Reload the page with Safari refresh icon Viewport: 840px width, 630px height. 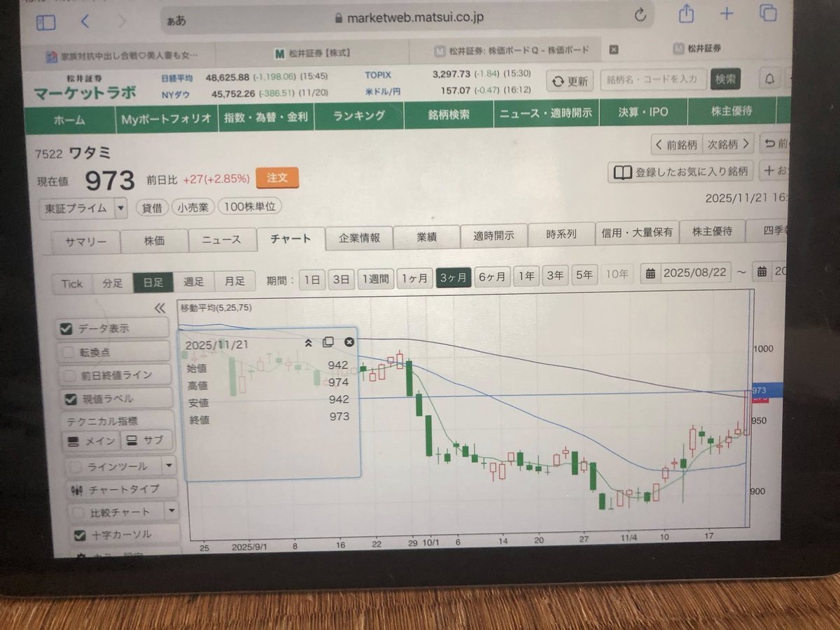(639, 15)
